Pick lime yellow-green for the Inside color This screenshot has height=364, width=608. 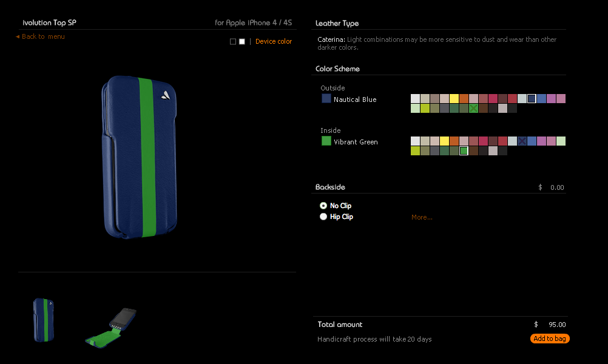coord(415,150)
